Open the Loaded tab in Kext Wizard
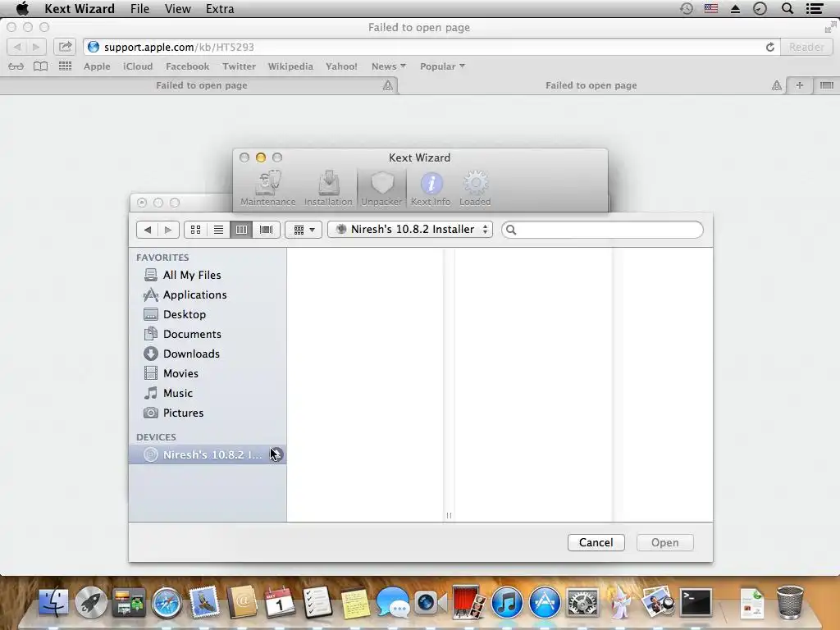This screenshot has width=840, height=630. [475, 189]
